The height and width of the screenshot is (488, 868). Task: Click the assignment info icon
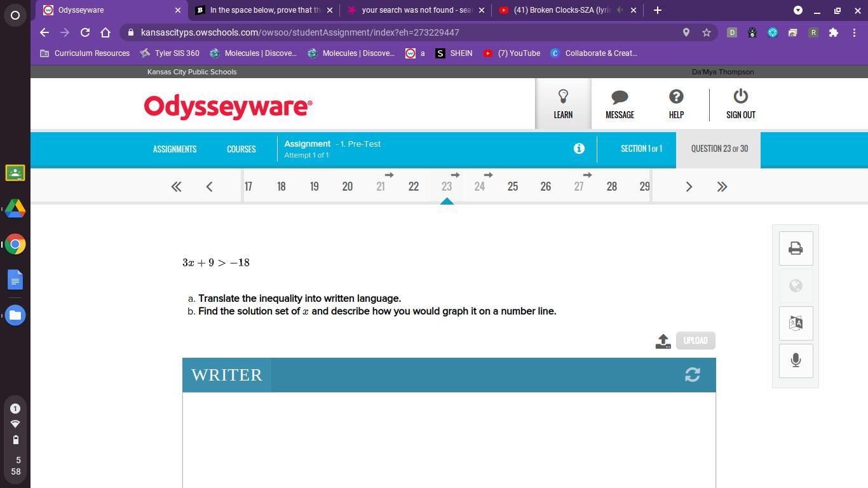click(579, 149)
